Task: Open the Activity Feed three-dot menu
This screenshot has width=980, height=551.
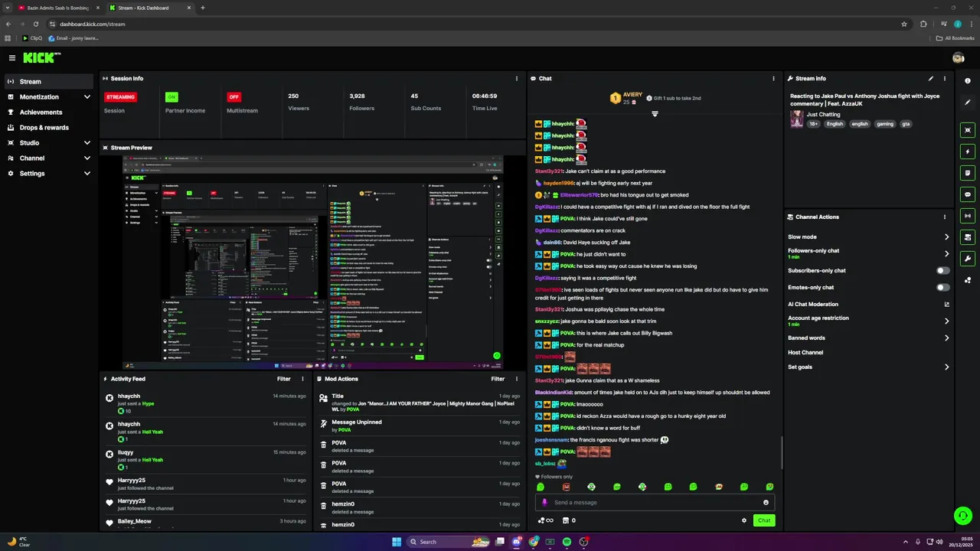Action: tap(302, 379)
